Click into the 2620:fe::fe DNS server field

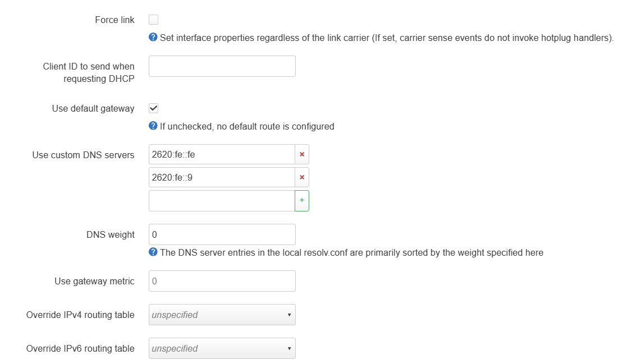point(222,154)
